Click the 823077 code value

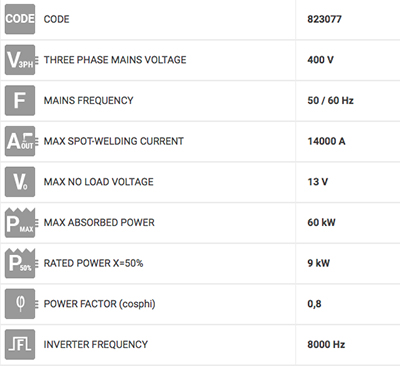click(x=324, y=19)
